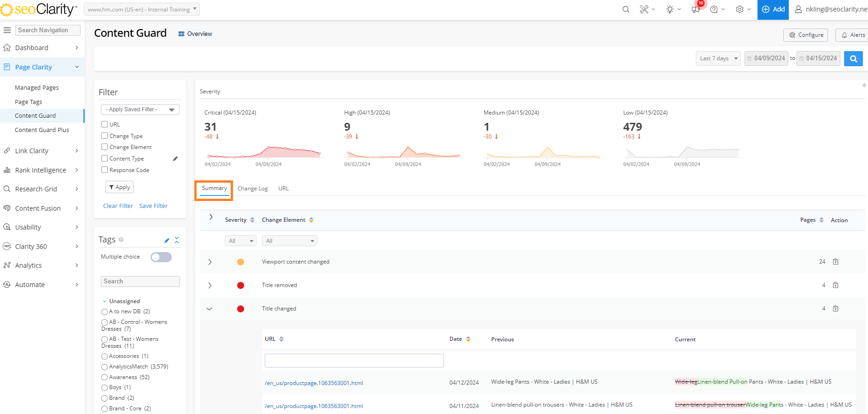868x414 pixels.
Task: Click the URL filter text field in table
Action: click(354, 361)
